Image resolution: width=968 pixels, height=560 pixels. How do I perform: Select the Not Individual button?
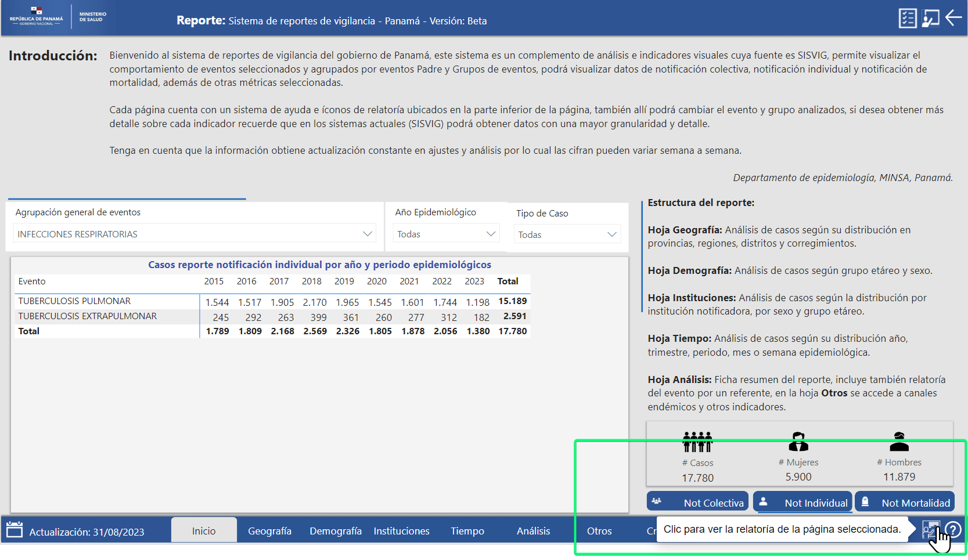click(x=803, y=503)
